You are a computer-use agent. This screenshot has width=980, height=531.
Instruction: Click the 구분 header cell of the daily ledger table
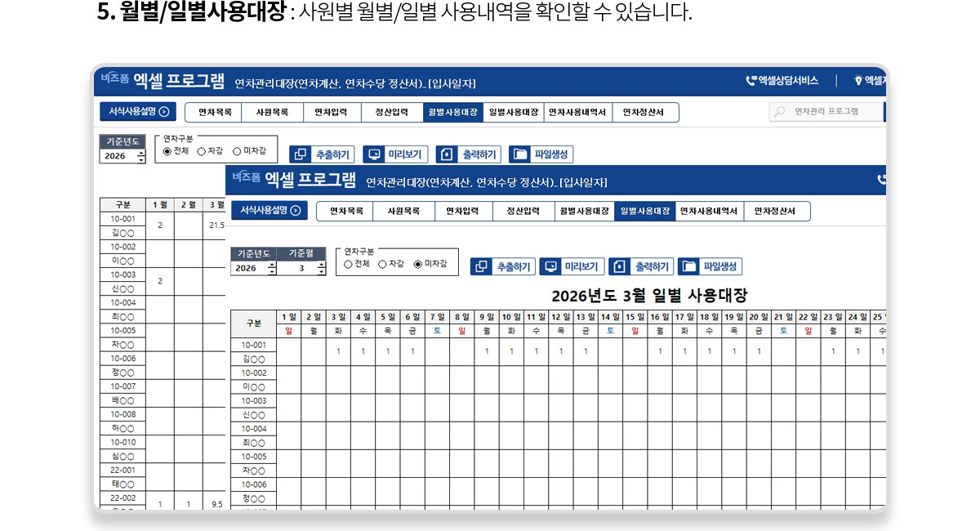[x=253, y=324]
